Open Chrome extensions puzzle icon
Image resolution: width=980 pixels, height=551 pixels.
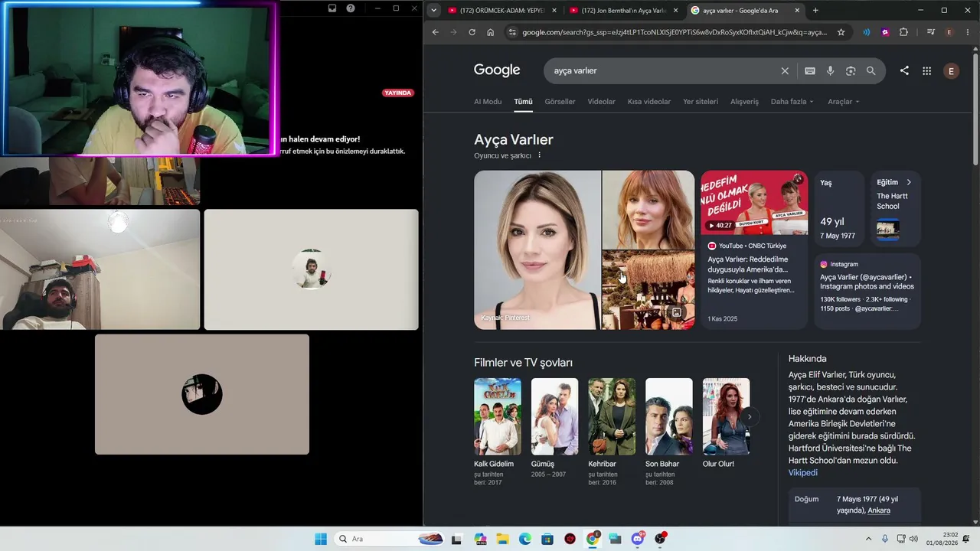pyautogui.click(x=903, y=32)
